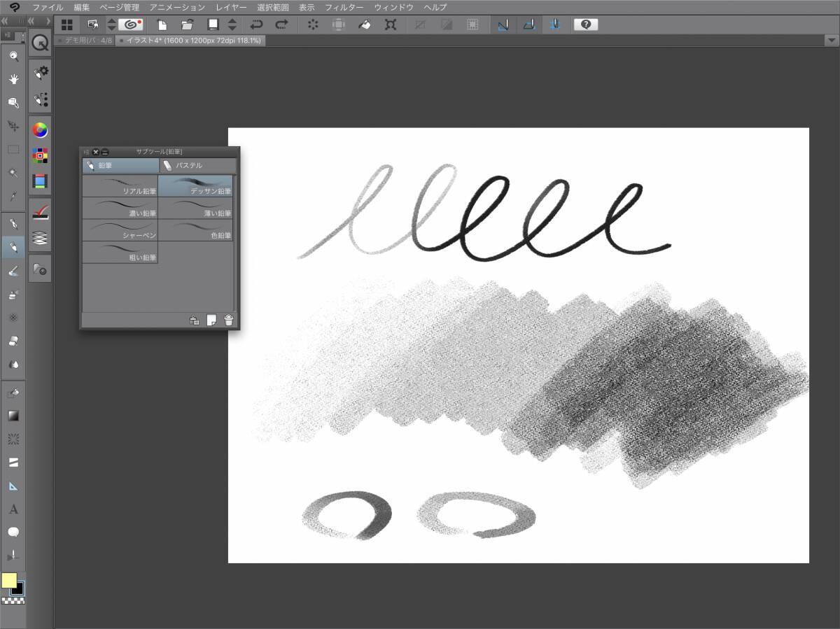Open the フィルター menu

(x=344, y=7)
